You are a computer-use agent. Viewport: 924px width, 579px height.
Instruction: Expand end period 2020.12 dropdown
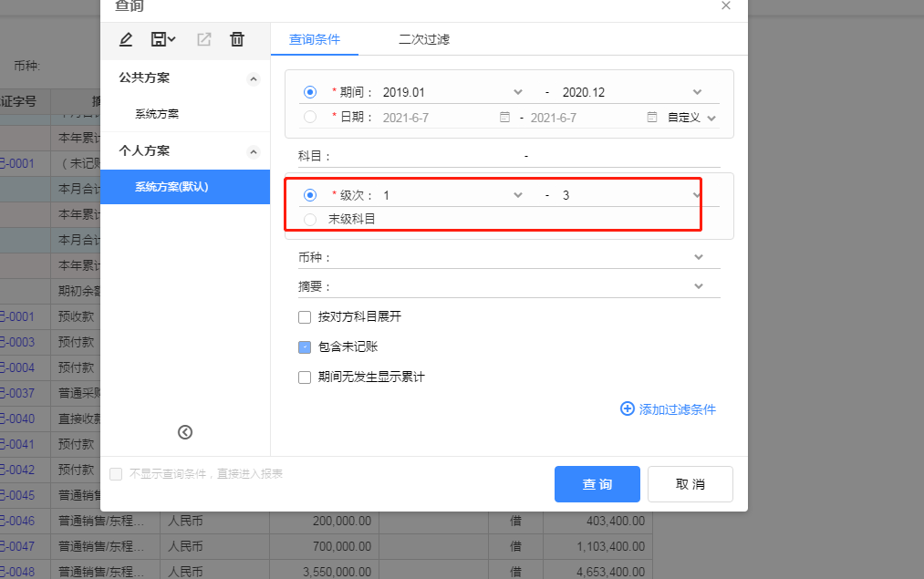click(697, 92)
